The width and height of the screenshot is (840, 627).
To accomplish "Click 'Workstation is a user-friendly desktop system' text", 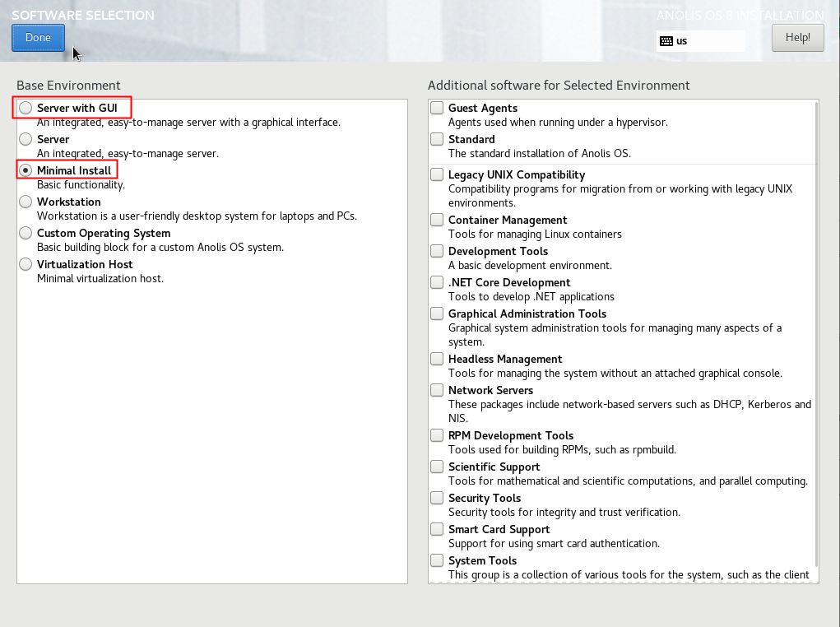I will pyautogui.click(x=148, y=216).
